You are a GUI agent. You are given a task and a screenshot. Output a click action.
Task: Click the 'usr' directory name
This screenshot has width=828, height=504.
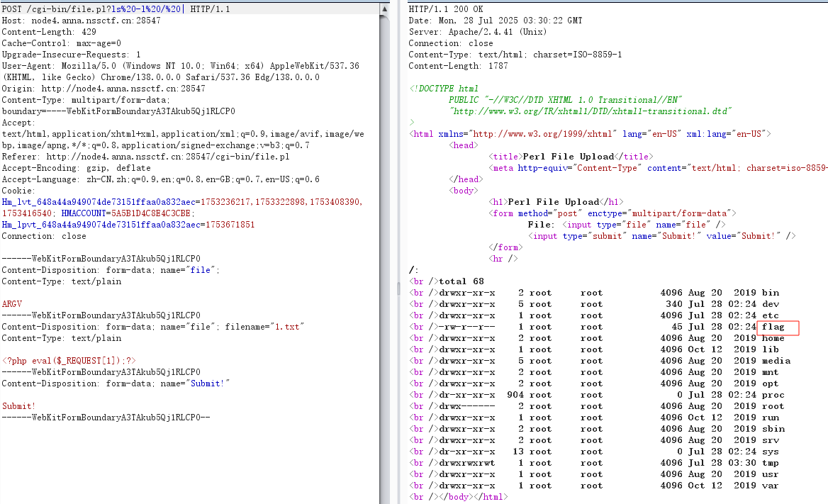pos(771,474)
